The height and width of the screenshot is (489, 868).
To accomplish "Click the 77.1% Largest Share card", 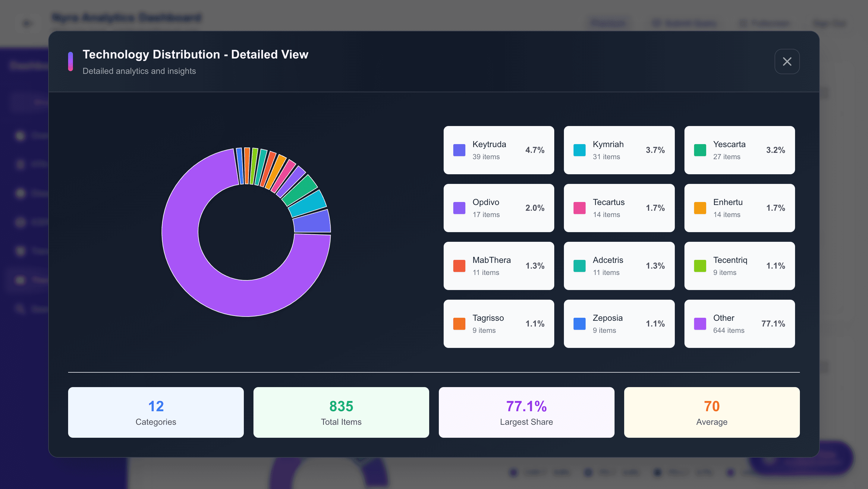I will pyautogui.click(x=526, y=412).
